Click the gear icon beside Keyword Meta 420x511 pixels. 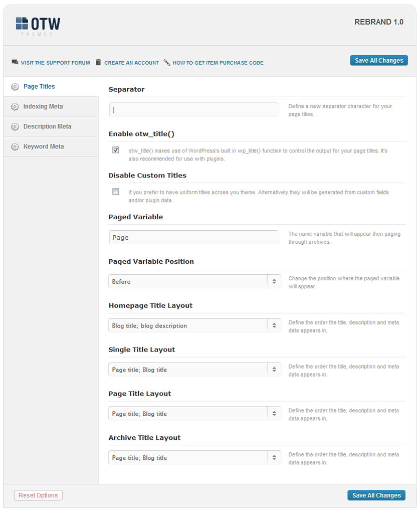coord(15,147)
